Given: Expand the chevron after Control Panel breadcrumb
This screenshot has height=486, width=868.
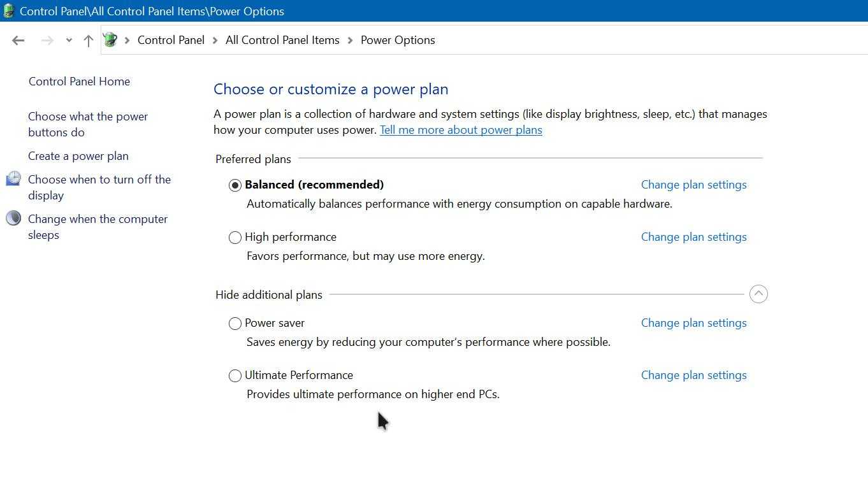Looking at the screenshot, I should pyautogui.click(x=215, y=40).
